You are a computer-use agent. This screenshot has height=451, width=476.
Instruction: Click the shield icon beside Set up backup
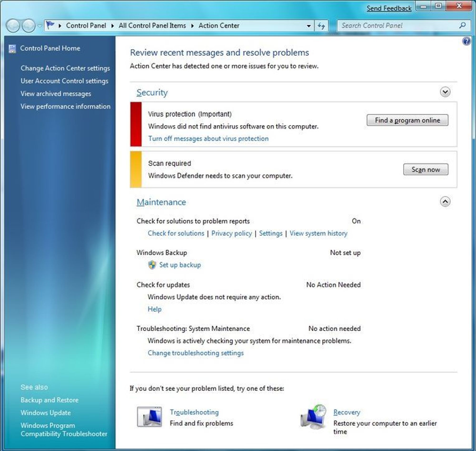click(x=152, y=265)
